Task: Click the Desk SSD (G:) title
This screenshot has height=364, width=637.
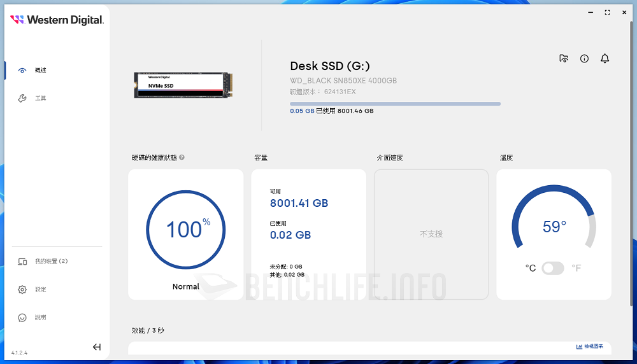Action: coord(330,66)
